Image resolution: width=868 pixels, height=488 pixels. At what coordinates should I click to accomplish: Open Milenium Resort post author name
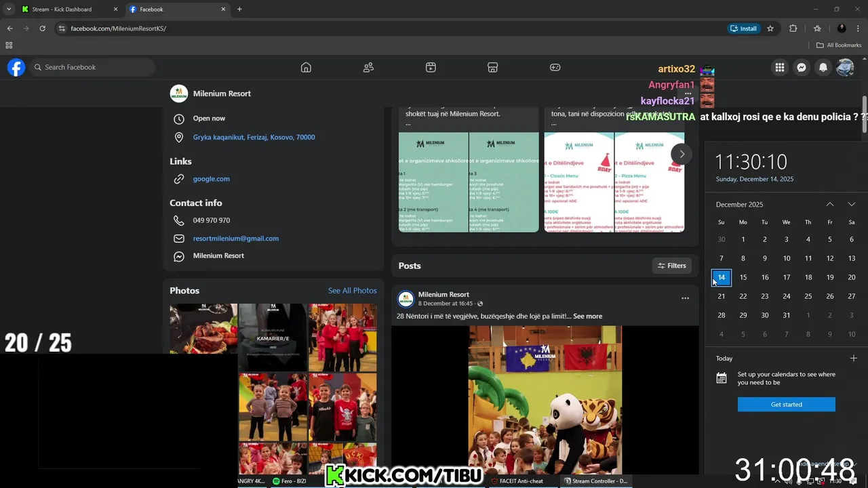tap(443, 294)
